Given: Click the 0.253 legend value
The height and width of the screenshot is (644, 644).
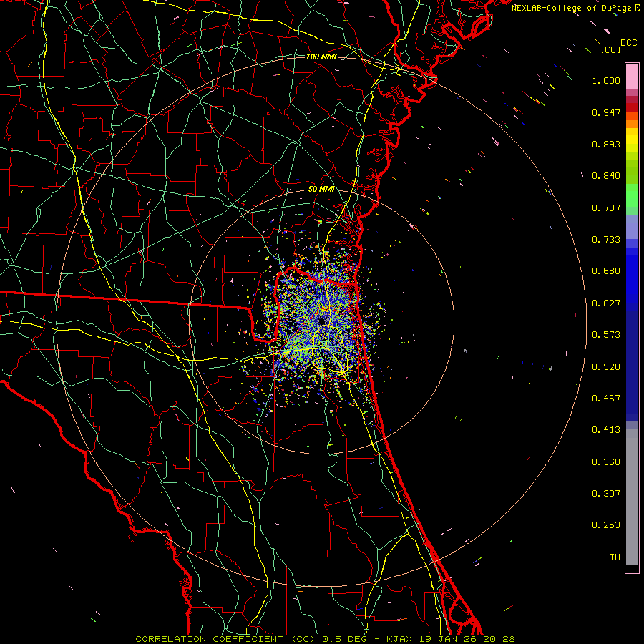Looking at the screenshot, I should point(606,525).
